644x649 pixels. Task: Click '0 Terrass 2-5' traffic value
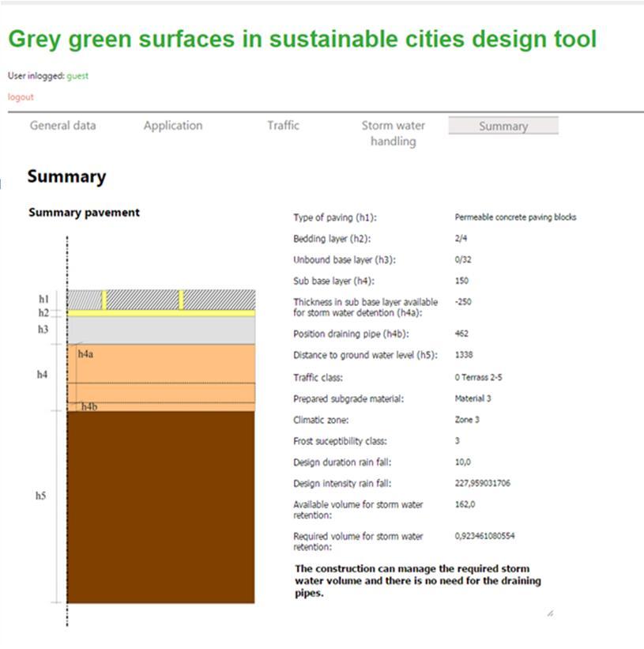(x=479, y=377)
